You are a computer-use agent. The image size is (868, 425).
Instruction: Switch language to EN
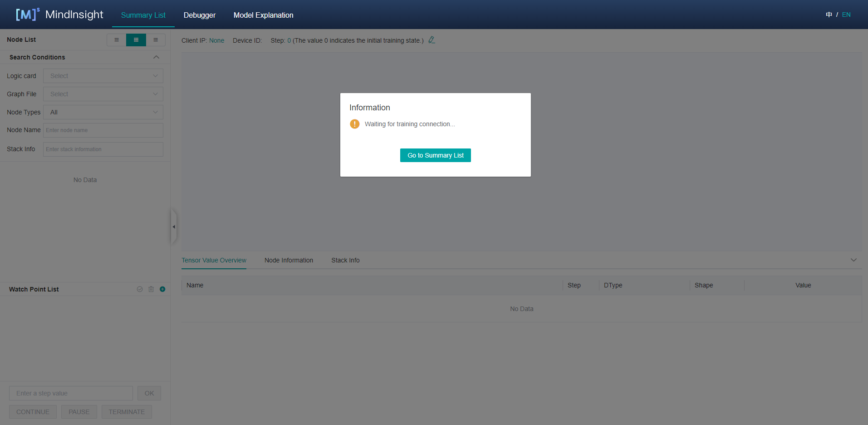click(846, 15)
